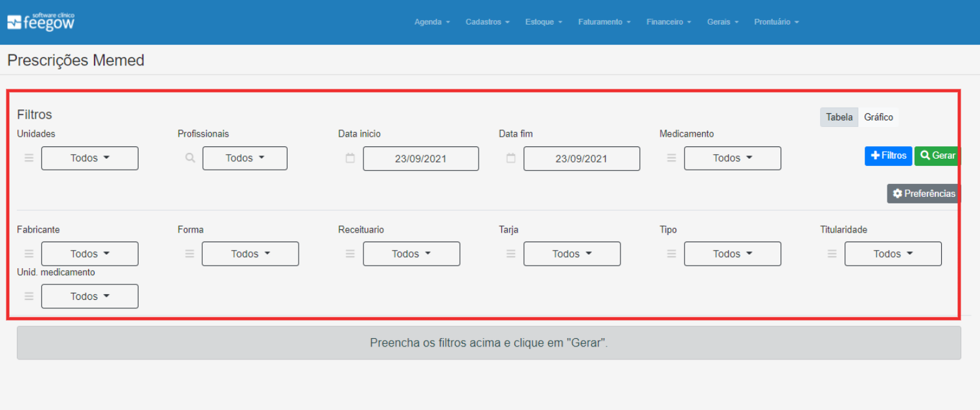Click the blue Filtros button
This screenshot has height=410, width=980.
888,155
